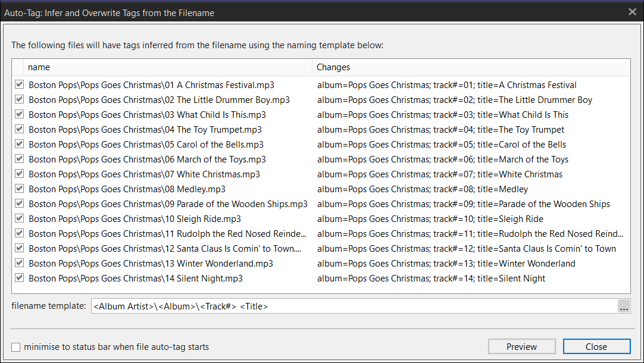
Task: Enable minimise to status bar option
Action: pyautogui.click(x=16, y=347)
